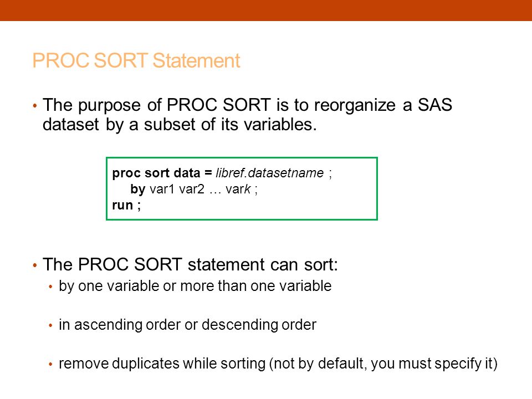Click '(not by default, you must specify it)'
This screenshot has width=532, height=399.
pyautogui.click(x=383, y=364)
